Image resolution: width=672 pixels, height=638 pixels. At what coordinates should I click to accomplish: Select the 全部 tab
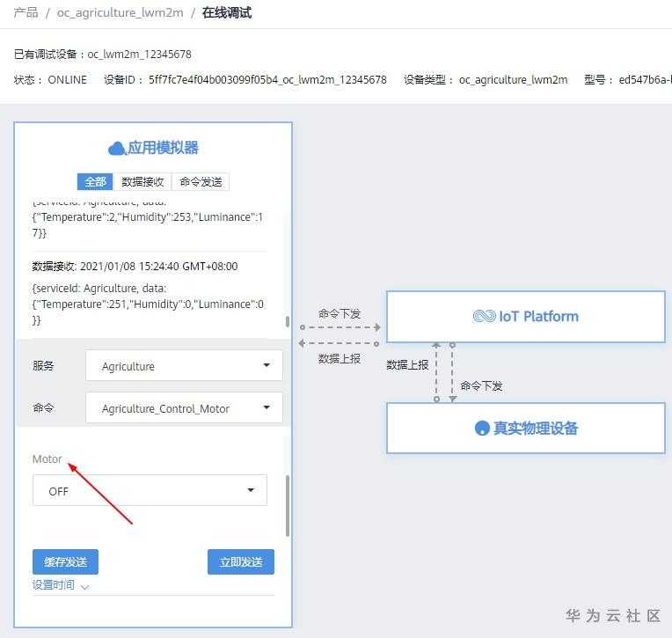95,182
